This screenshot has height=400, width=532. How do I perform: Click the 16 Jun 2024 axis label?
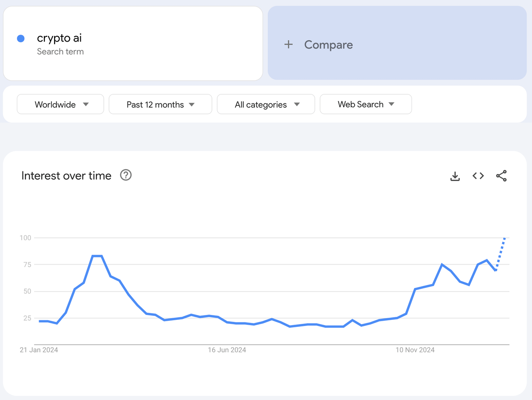(227, 350)
